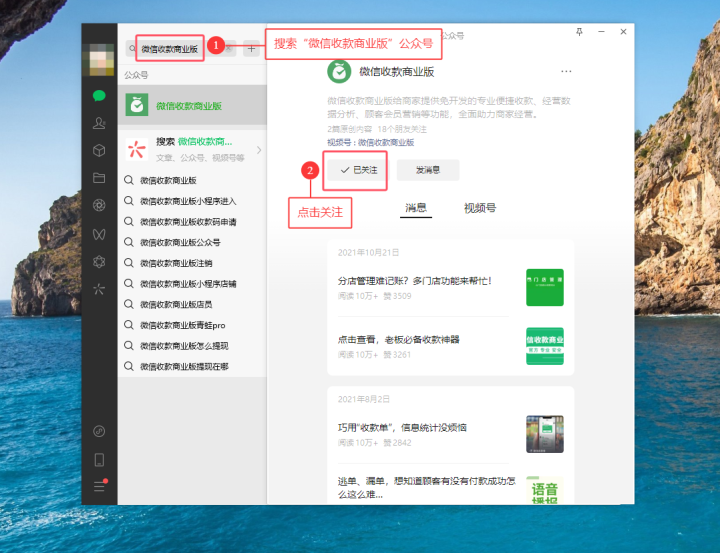The height and width of the screenshot is (553, 720).
Task: Open the Files folder icon in sidebar
Action: coord(99,178)
